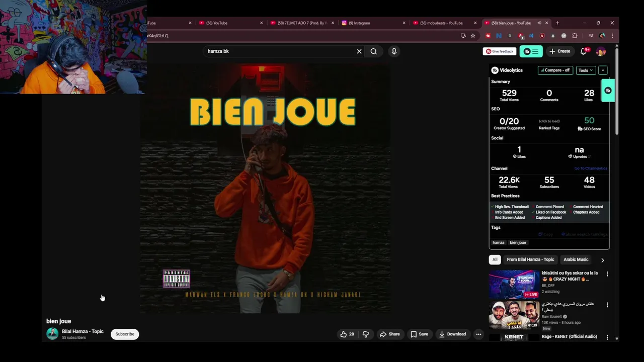Open a new browser tab
Image resolution: width=644 pixels, height=362 pixels.
tap(557, 23)
